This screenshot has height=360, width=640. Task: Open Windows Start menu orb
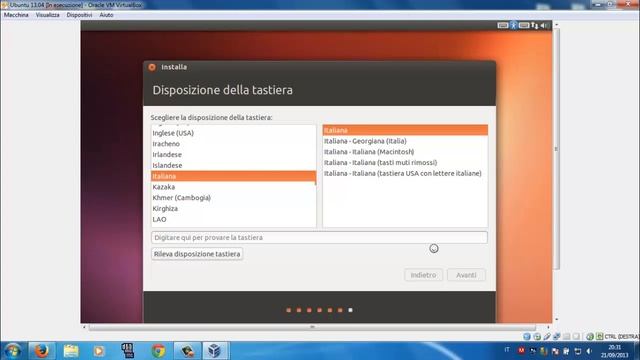coord(12,351)
